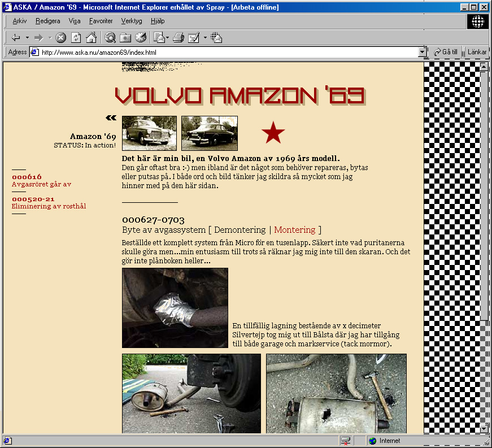
Task: Open the Mail button dropdown arrow
Action: coord(168,38)
